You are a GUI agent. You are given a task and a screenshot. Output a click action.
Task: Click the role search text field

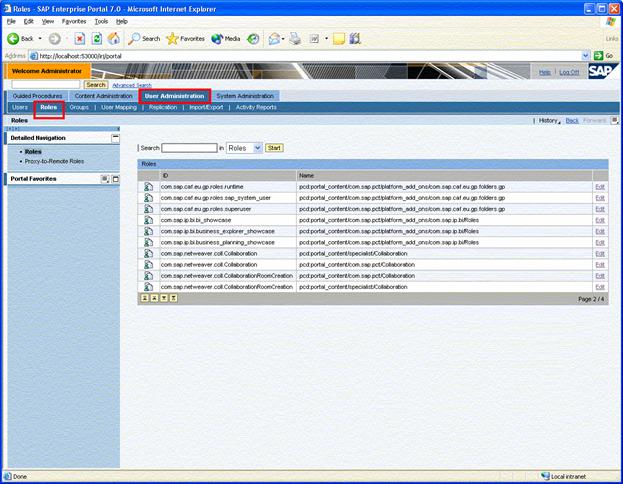(x=189, y=148)
